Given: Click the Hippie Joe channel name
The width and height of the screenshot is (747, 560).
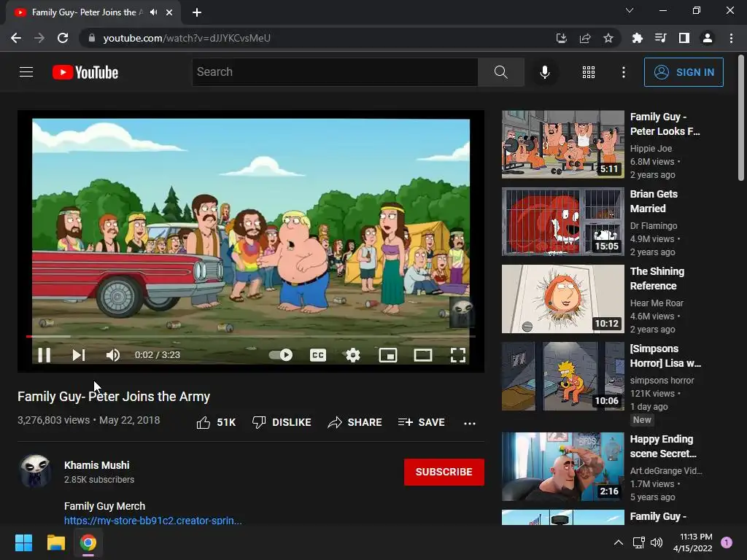Looking at the screenshot, I should coord(651,148).
